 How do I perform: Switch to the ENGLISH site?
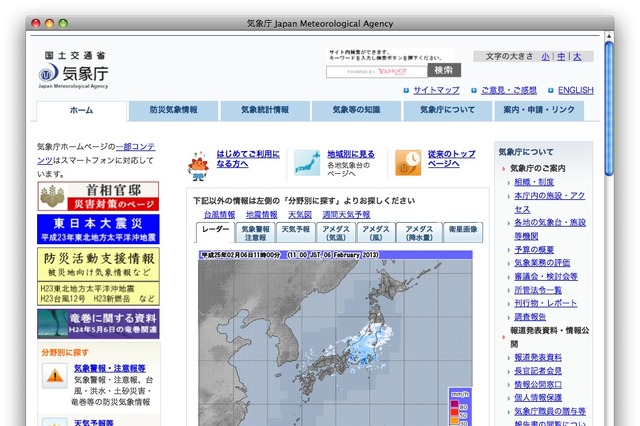coord(576,90)
